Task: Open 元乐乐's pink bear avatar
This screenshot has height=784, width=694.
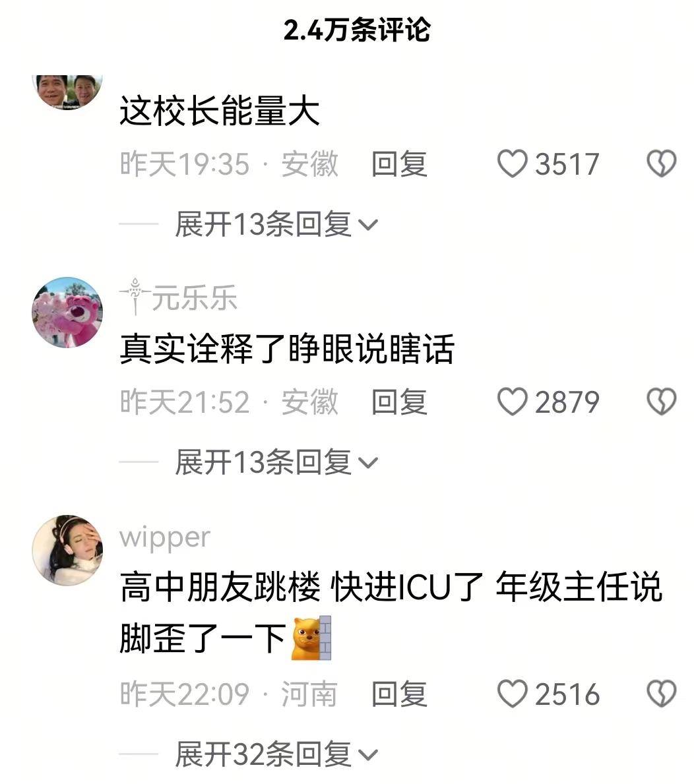Action: click(x=67, y=313)
